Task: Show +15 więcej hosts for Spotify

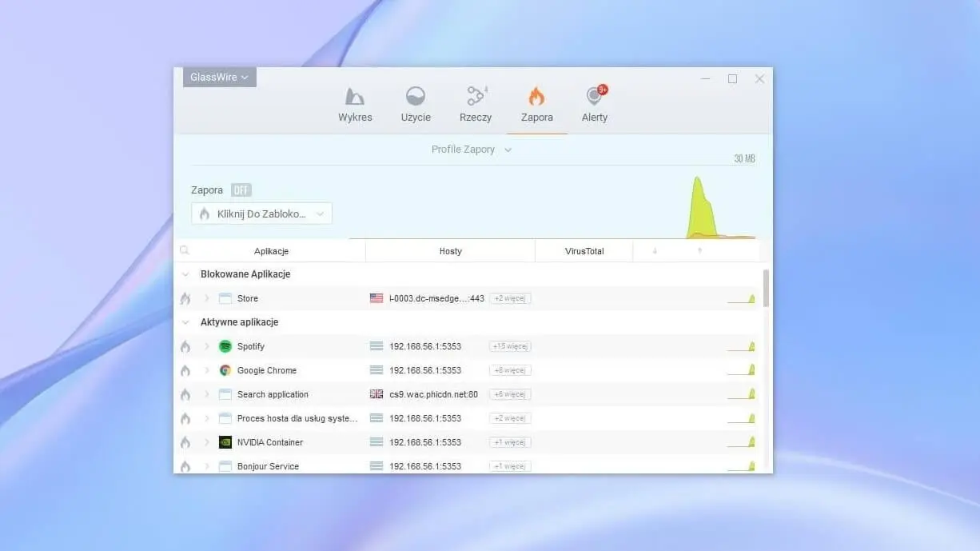Action: pyautogui.click(x=510, y=346)
